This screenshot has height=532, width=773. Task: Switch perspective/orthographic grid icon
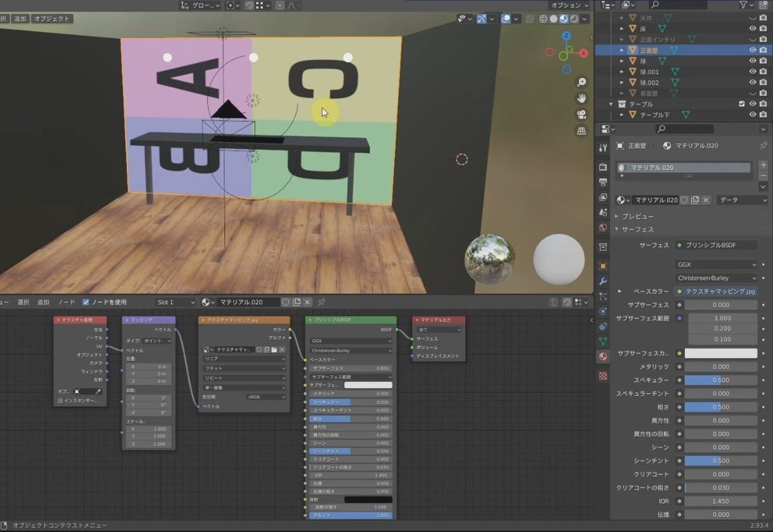pyautogui.click(x=582, y=131)
